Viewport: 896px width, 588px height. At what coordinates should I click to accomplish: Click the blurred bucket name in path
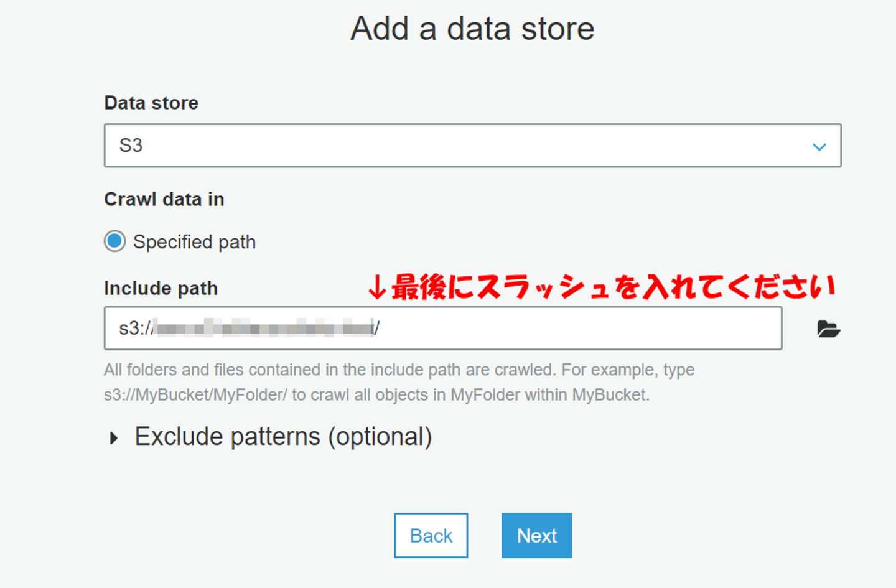pyautogui.click(x=264, y=328)
